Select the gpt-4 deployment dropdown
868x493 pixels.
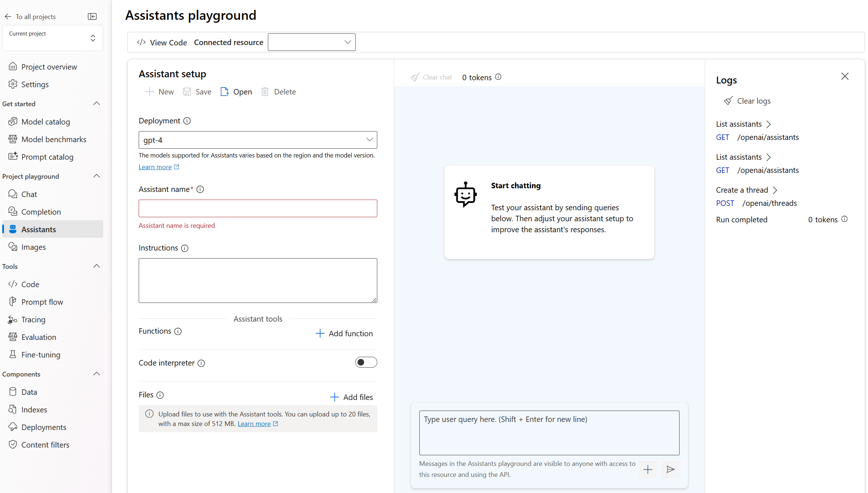[258, 140]
